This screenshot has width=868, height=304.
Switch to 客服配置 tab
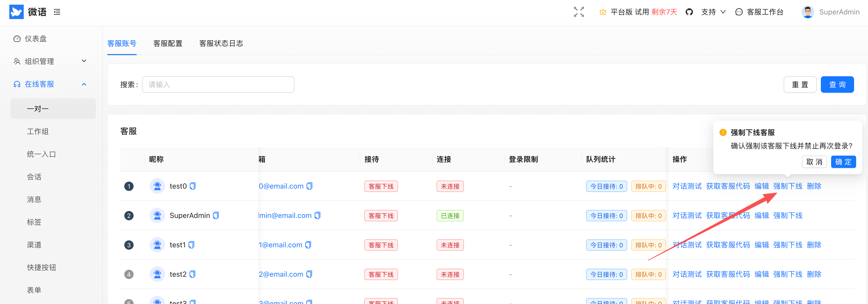(168, 44)
